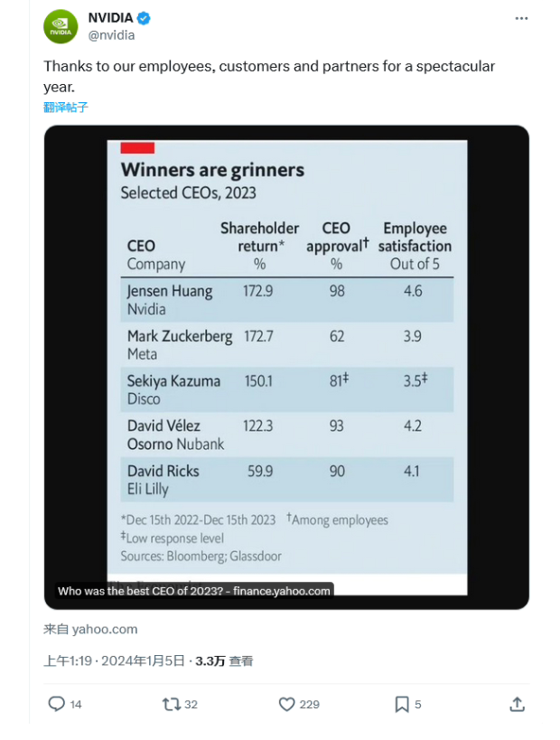Viewport: 560px width, 740px height.
Task: Click the share upload icon
Action: (517, 704)
